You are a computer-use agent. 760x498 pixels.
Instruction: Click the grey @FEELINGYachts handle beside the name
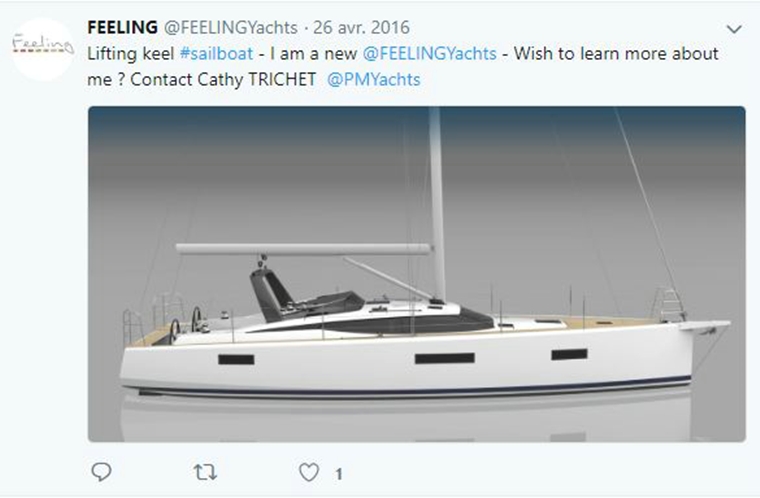[x=231, y=28]
